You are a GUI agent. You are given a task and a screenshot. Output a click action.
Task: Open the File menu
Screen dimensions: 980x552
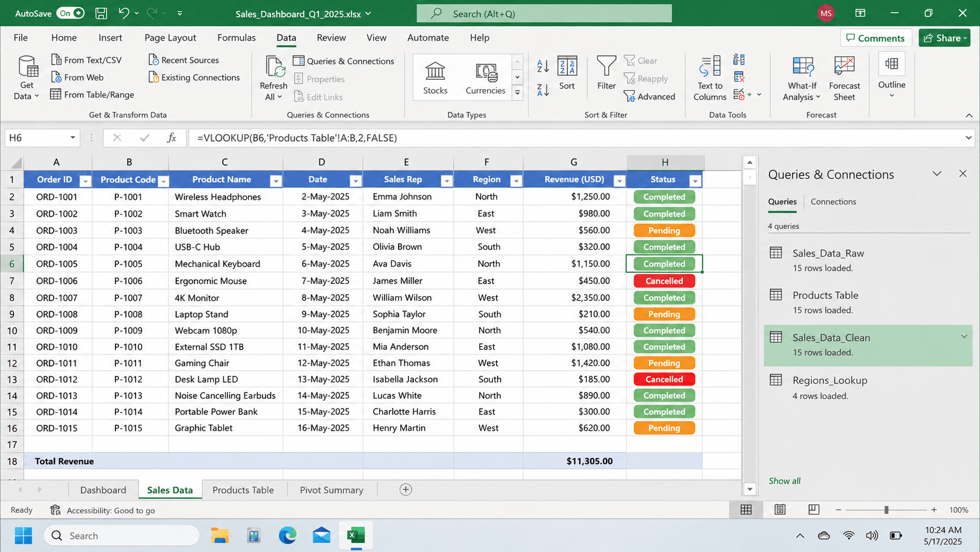(21, 38)
